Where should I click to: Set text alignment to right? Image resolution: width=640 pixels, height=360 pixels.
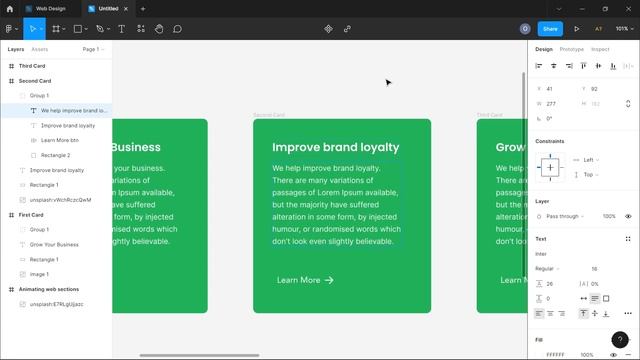(x=562, y=313)
